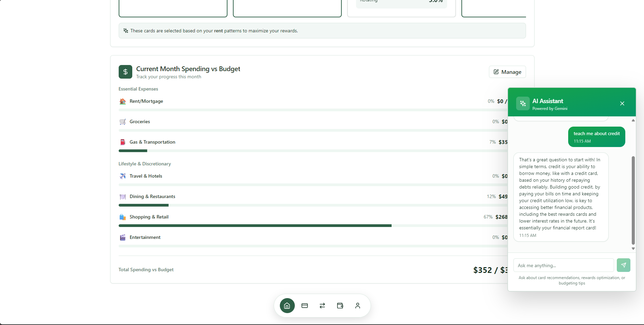Click the Total Spending vs Budget label
644x325 pixels.
pos(146,270)
